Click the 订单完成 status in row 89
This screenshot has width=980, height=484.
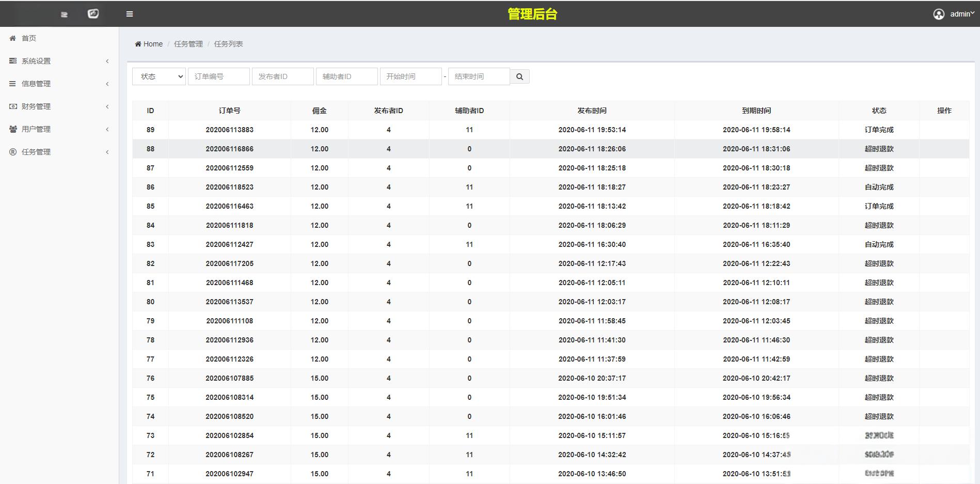tap(879, 130)
